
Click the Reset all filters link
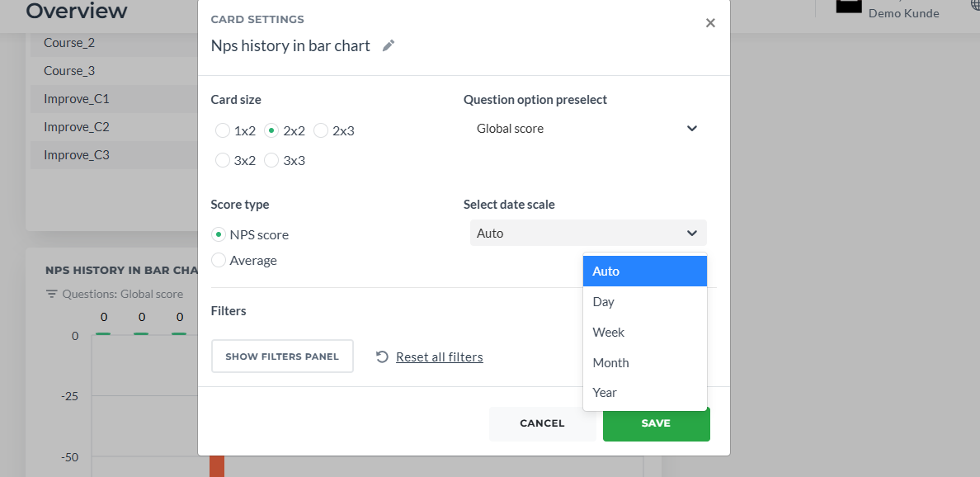point(440,357)
